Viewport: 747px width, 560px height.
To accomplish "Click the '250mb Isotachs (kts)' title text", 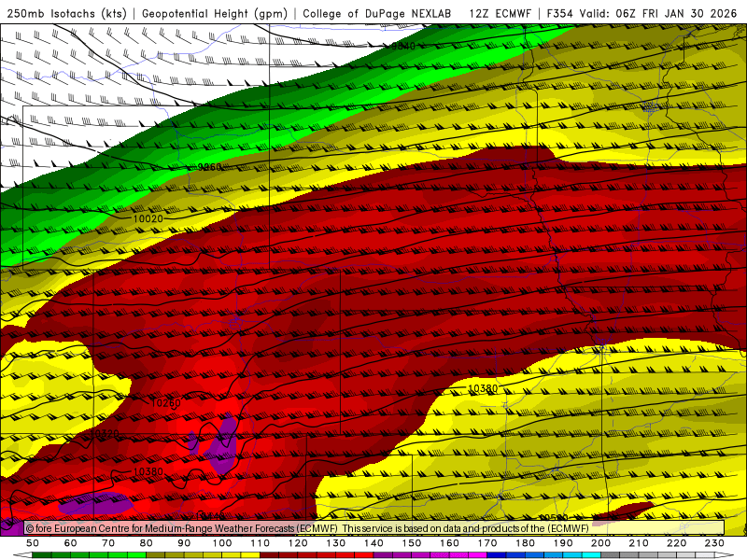I will coord(67,14).
